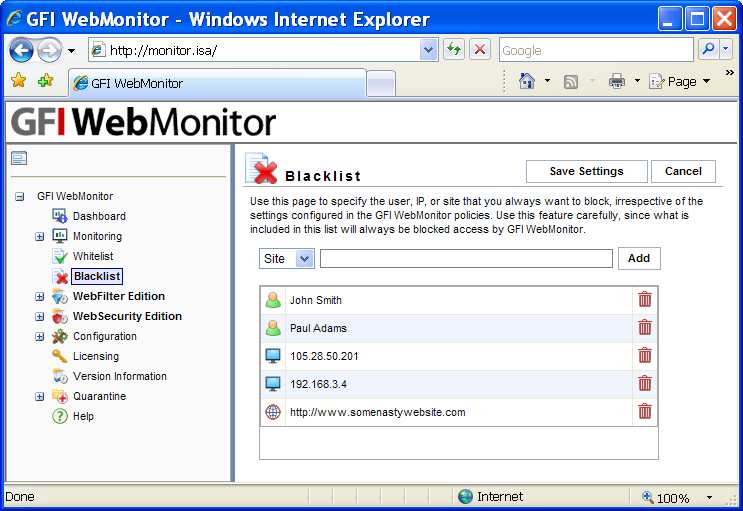Click Add to Favorites star with plus
743x511 pixels.
(x=45, y=81)
